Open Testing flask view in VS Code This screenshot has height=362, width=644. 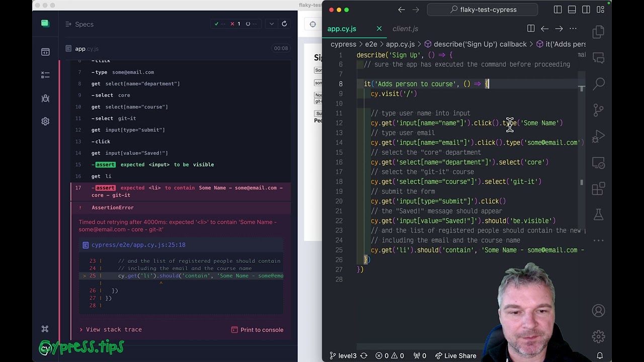pos(598,215)
